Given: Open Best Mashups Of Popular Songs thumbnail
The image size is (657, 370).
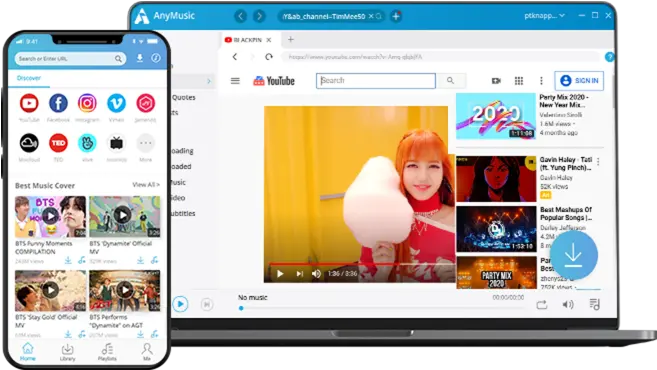Looking at the screenshot, I should click(x=496, y=229).
